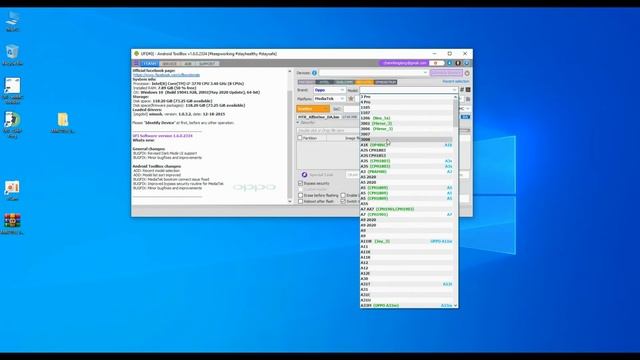Click the purple account email button
Screen dimensions: 640x360
click(404, 63)
